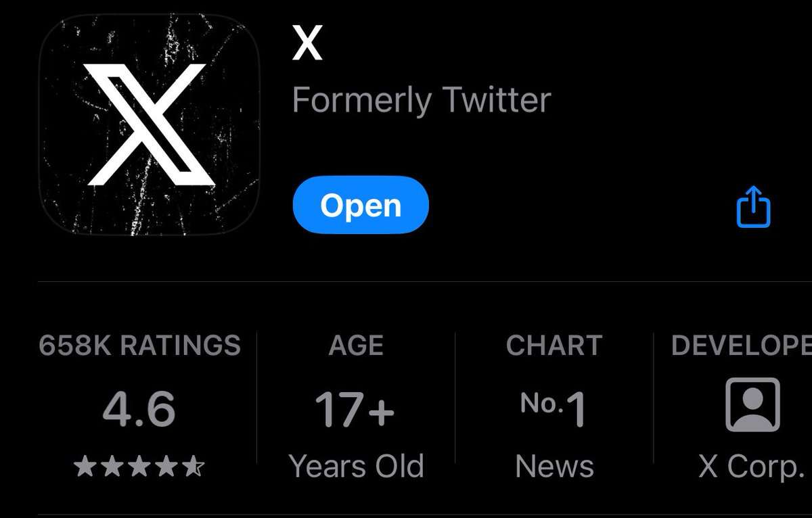The width and height of the screenshot is (812, 518).
Task: View 658K Ratings details
Action: (x=139, y=345)
